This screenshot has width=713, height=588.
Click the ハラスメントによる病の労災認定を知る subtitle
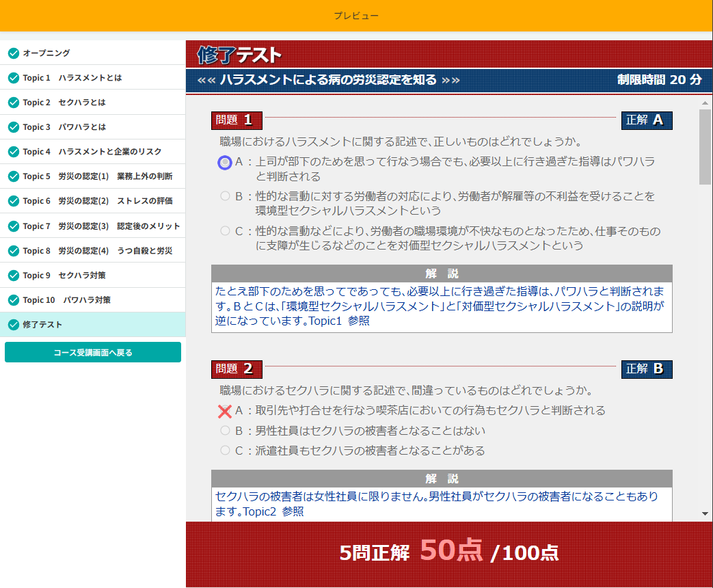tap(328, 80)
